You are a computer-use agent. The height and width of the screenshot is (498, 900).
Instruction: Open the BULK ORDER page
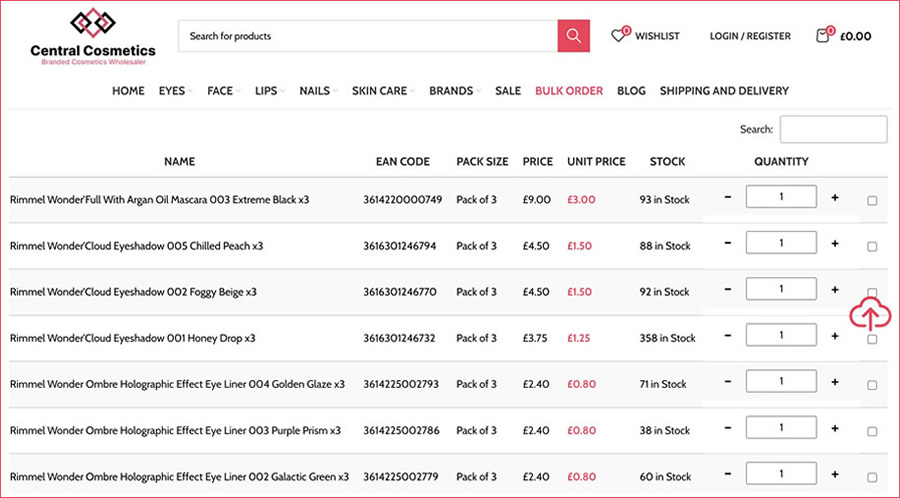click(569, 91)
